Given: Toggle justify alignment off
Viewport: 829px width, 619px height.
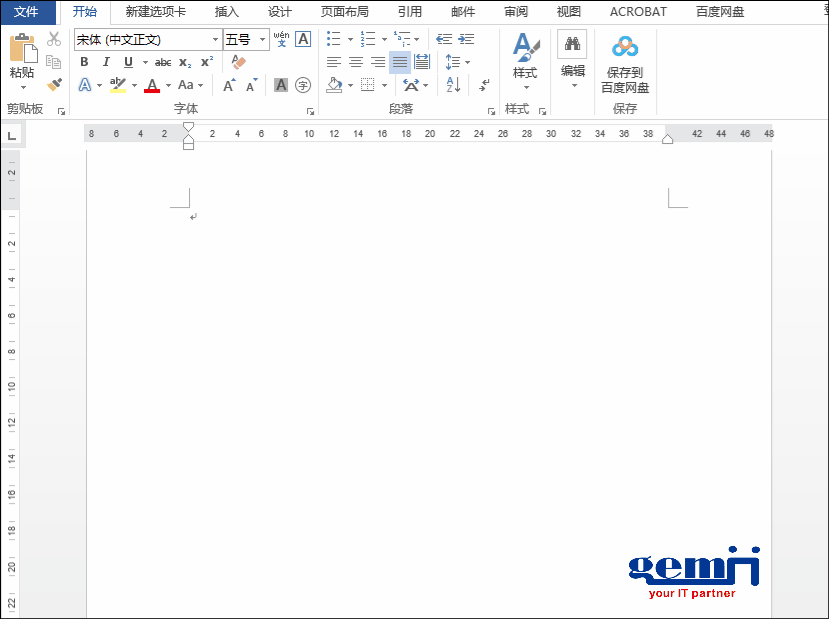Looking at the screenshot, I should click(399, 62).
